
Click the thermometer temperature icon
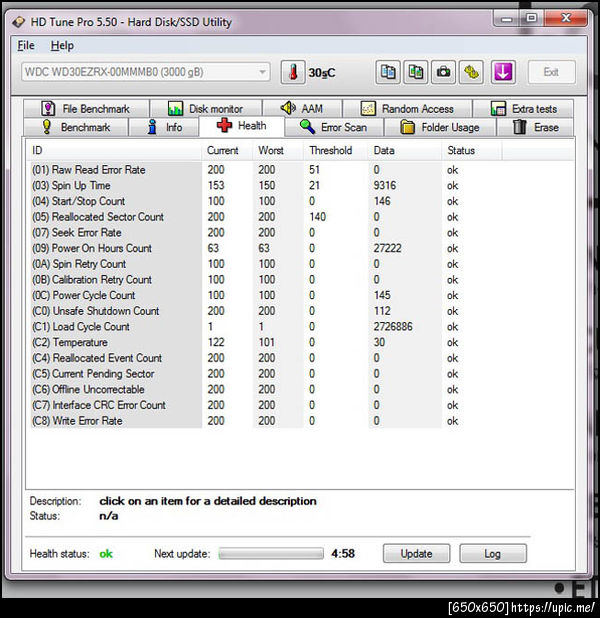(293, 73)
